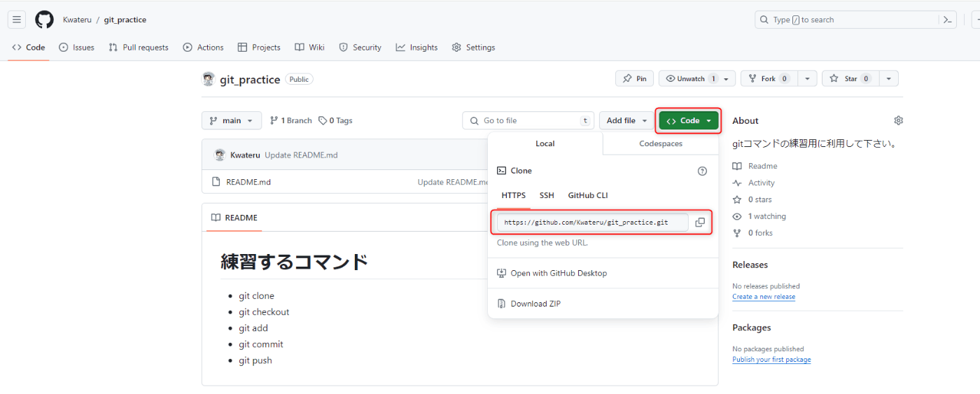980x394 pixels.
Task: Open the Releases heading link
Action: point(750,265)
